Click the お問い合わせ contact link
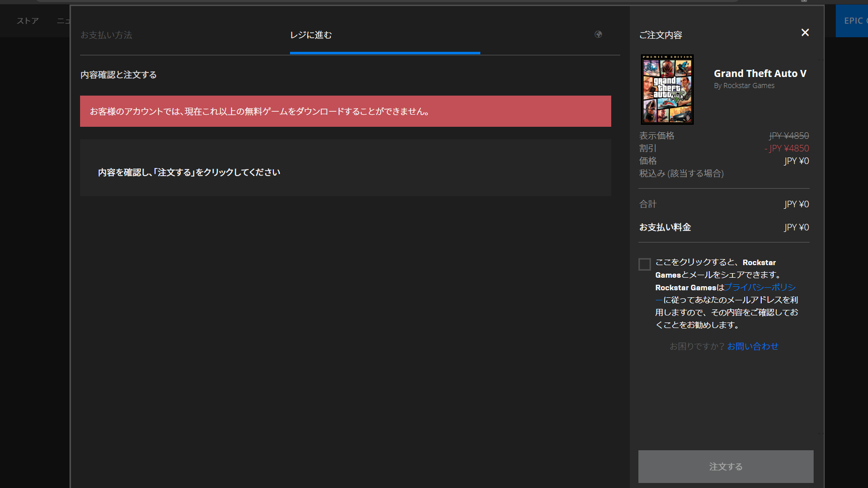This screenshot has width=868, height=488. (x=752, y=346)
